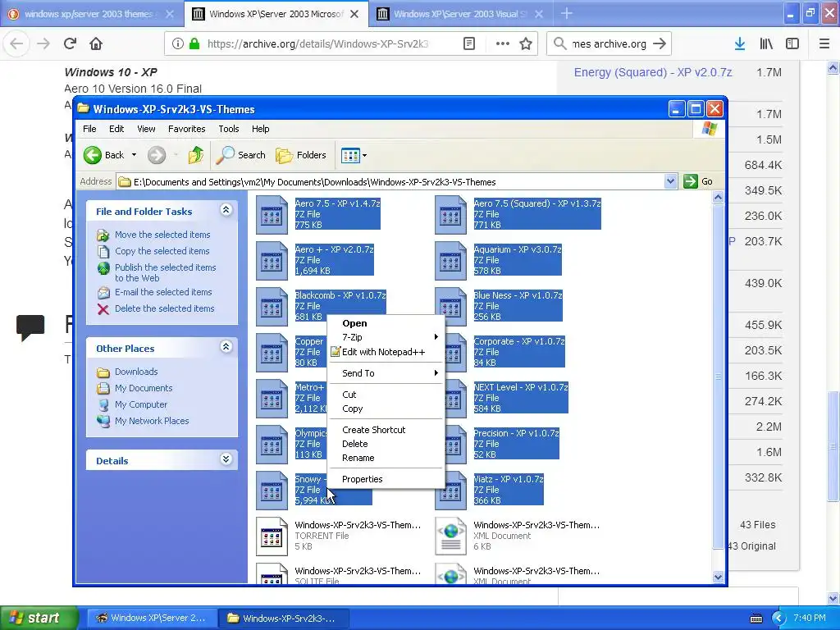Click Firefox reload button
This screenshot has height=630, width=840.
coord(70,43)
